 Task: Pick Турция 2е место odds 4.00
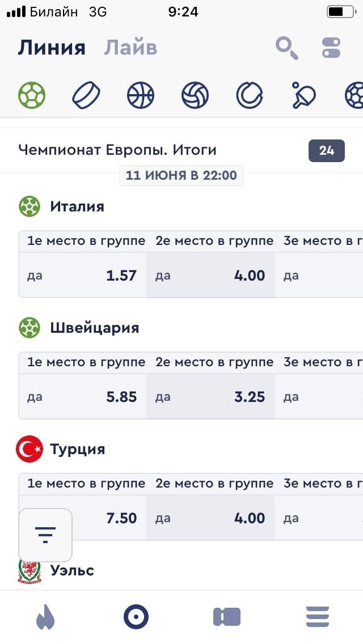tap(210, 518)
